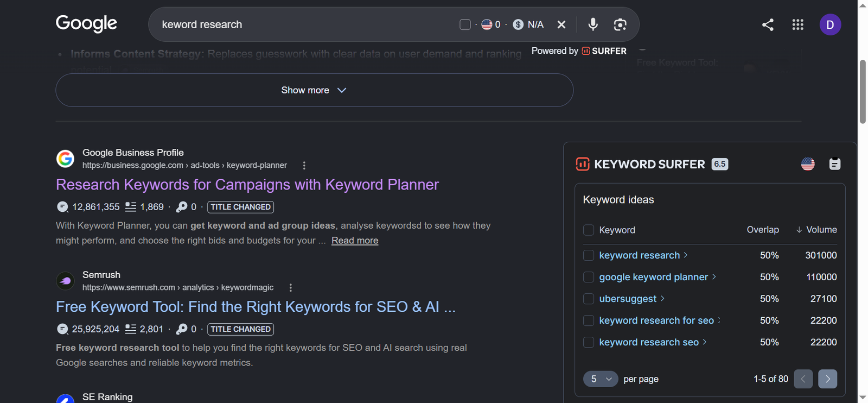The width and height of the screenshot is (868, 403).
Task: Click the US flag in search bar
Action: [487, 24]
